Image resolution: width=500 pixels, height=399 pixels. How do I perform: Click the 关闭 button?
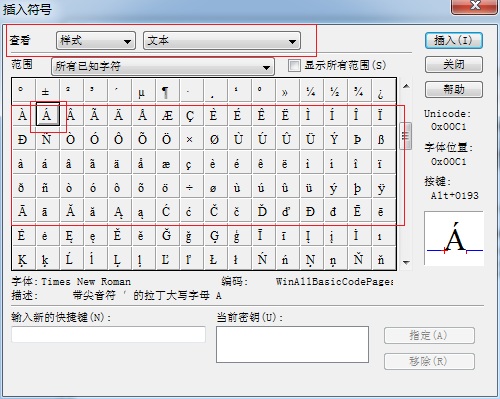click(454, 65)
